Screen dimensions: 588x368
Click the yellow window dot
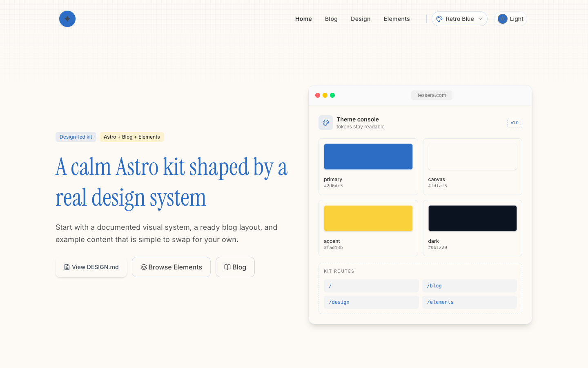pos(325,95)
